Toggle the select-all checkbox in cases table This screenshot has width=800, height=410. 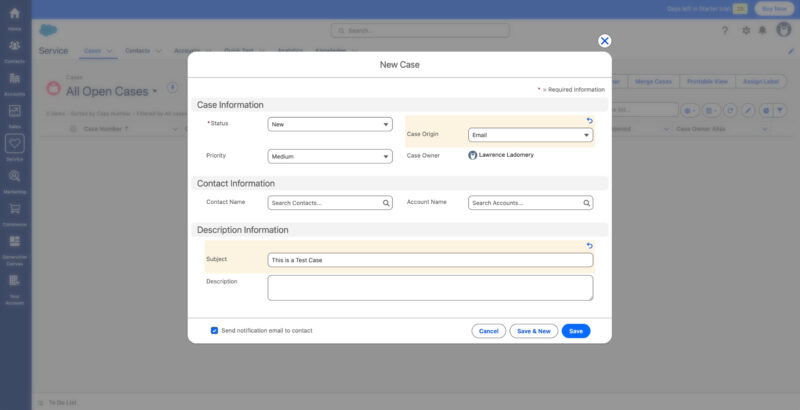click(x=73, y=129)
